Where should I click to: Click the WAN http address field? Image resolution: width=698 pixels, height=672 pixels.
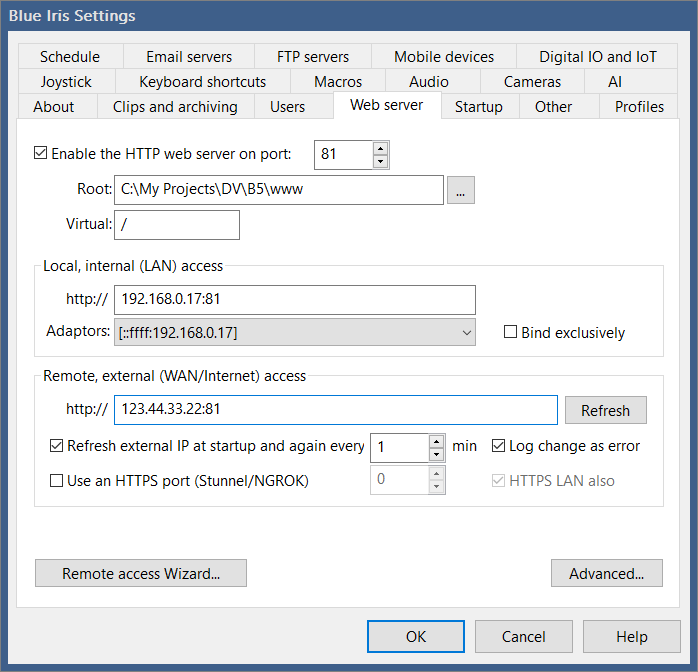click(336, 409)
